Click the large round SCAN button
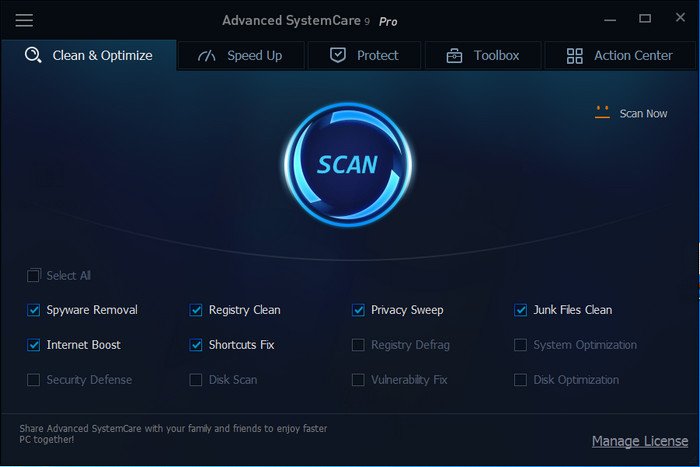 tap(348, 163)
